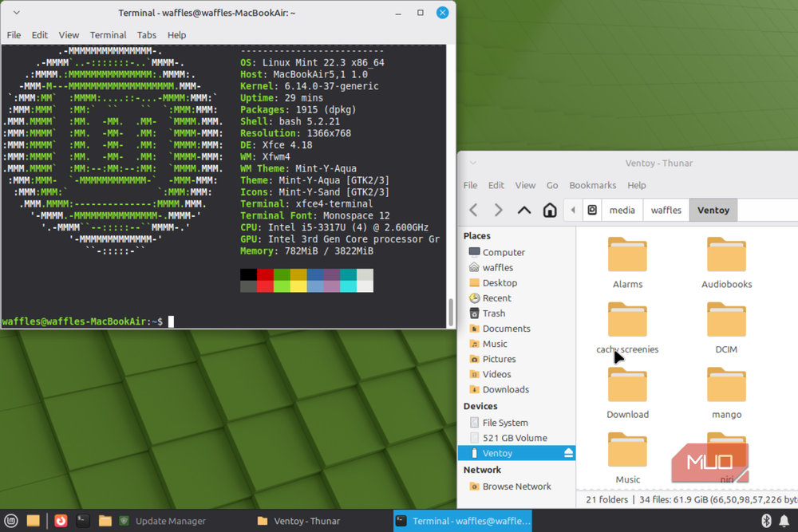Screen dimensions: 798x532
Task: Open Terminal's Help menu
Action: click(176, 35)
